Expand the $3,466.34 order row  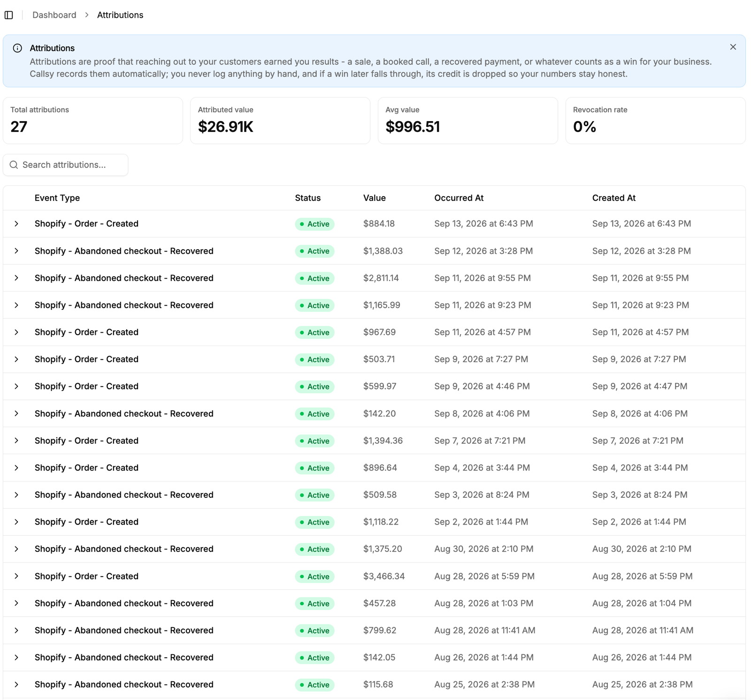tap(16, 576)
